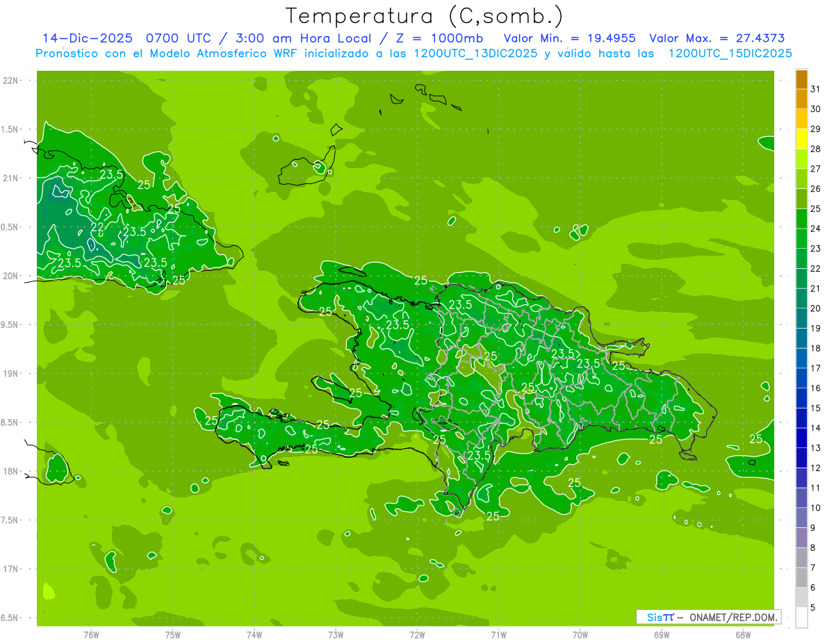Click the '76W' longitude axis label
The height and width of the screenshot is (644, 834).
[x=91, y=635]
